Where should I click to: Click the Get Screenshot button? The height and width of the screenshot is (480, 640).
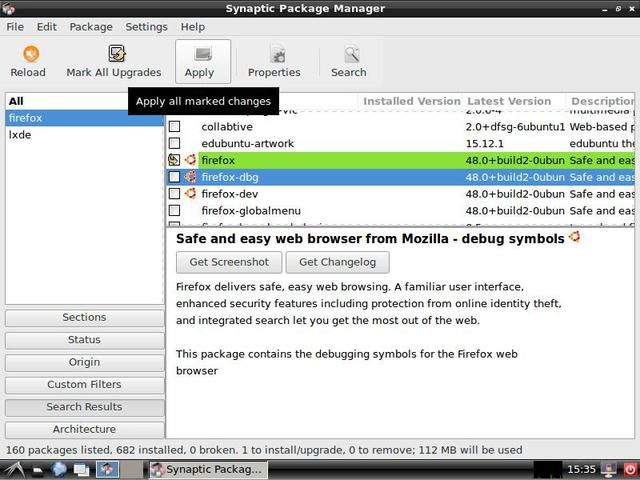229,262
